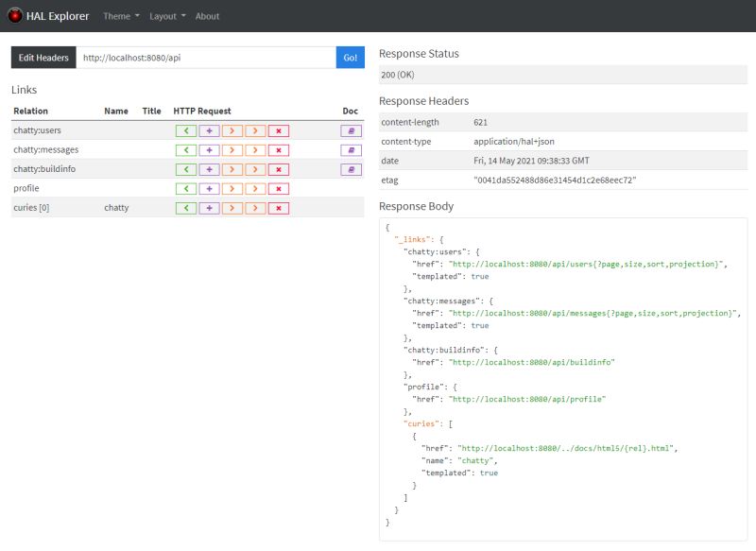Open the documentation for chatty:users
Image resolution: width=756 pixels, height=551 pixels.
click(352, 130)
